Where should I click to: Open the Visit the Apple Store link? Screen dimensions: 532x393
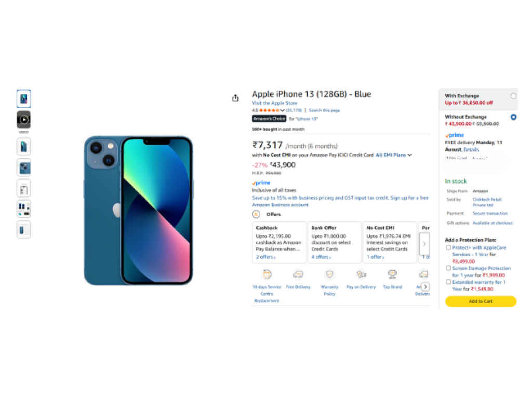point(274,103)
